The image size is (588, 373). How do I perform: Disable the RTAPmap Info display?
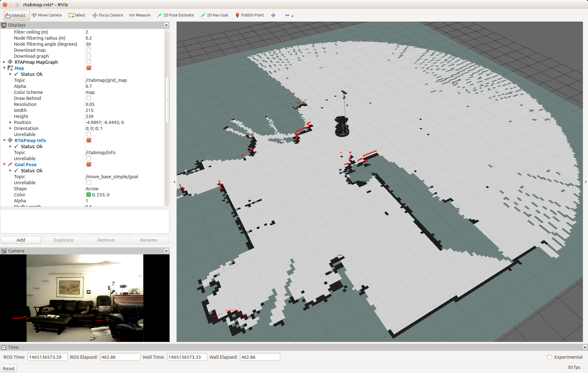tap(89, 141)
